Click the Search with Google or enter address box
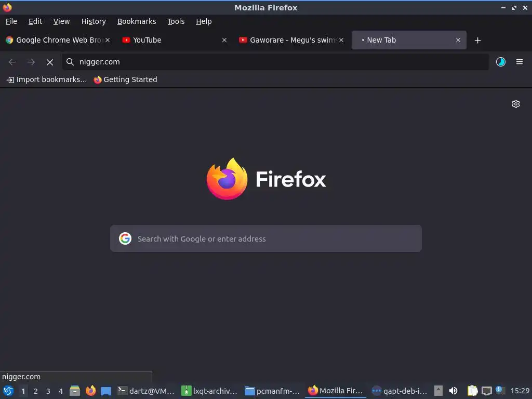The height and width of the screenshot is (399, 532). pyautogui.click(x=266, y=238)
